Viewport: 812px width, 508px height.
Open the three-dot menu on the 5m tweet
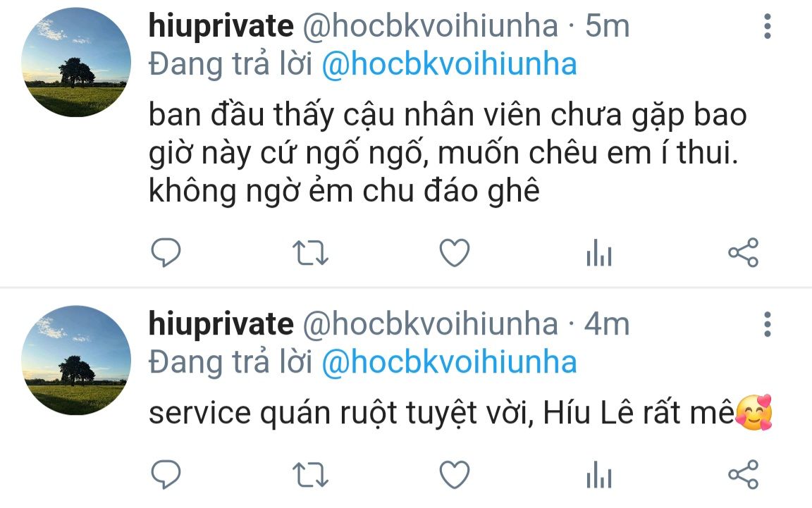768,26
